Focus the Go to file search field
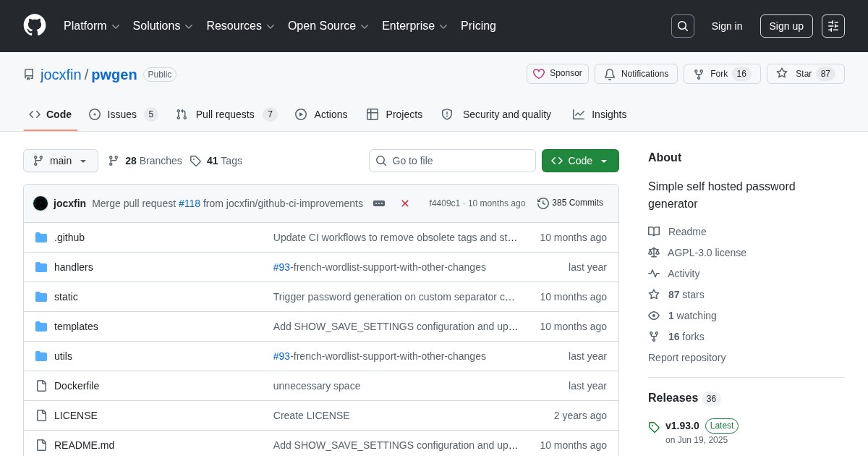This screenshot has width=868, height=456. (452, 161)
